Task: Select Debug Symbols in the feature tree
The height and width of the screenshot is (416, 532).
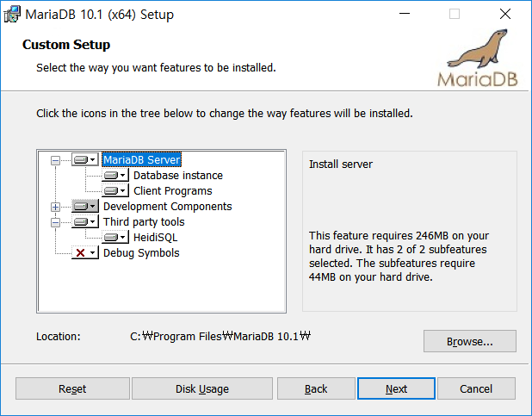Action: [x=141, y=253]
